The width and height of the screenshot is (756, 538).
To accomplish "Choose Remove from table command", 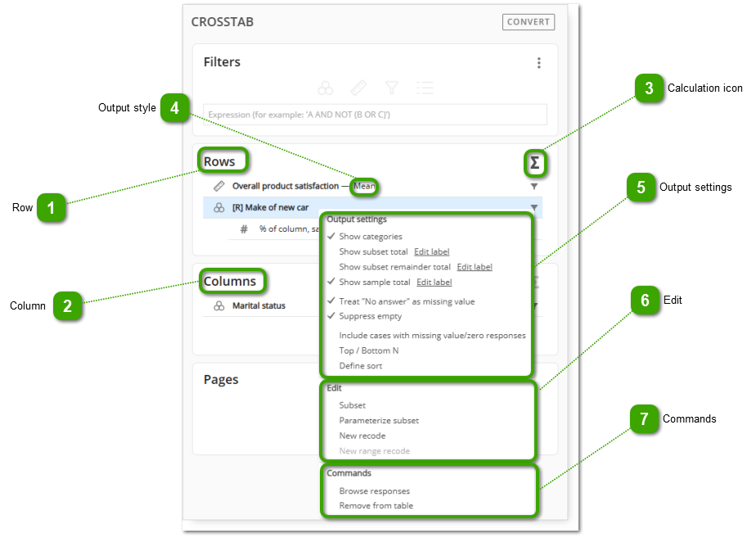I will coord(376,506).
